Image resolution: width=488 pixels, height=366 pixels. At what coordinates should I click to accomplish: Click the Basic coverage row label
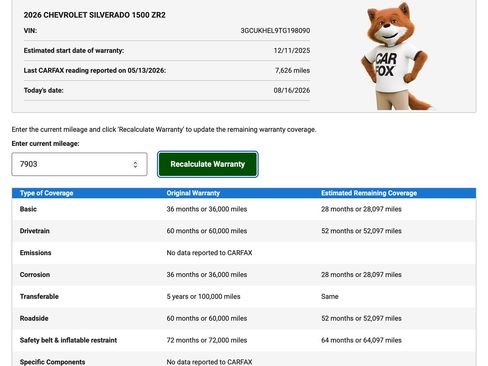coord(28,209)
